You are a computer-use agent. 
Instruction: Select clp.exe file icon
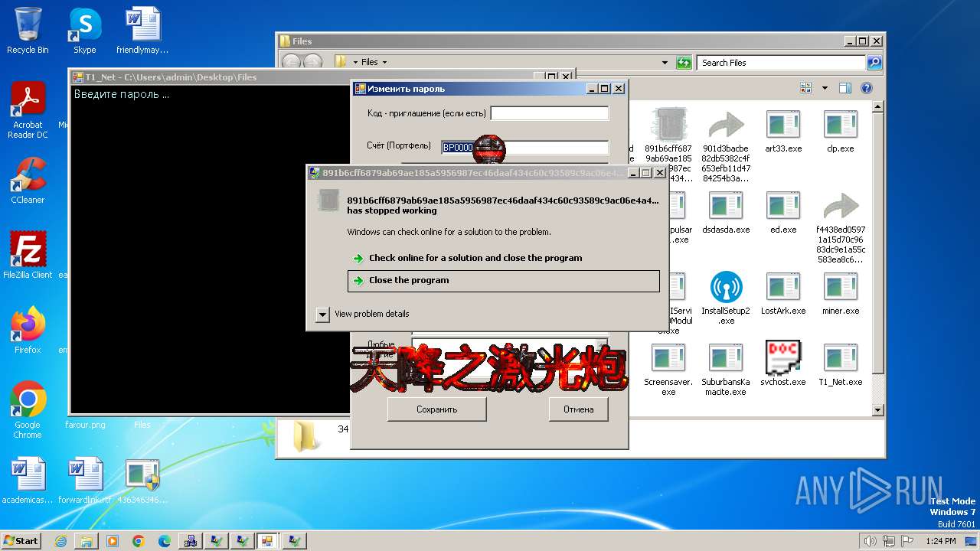click(840, 131)
